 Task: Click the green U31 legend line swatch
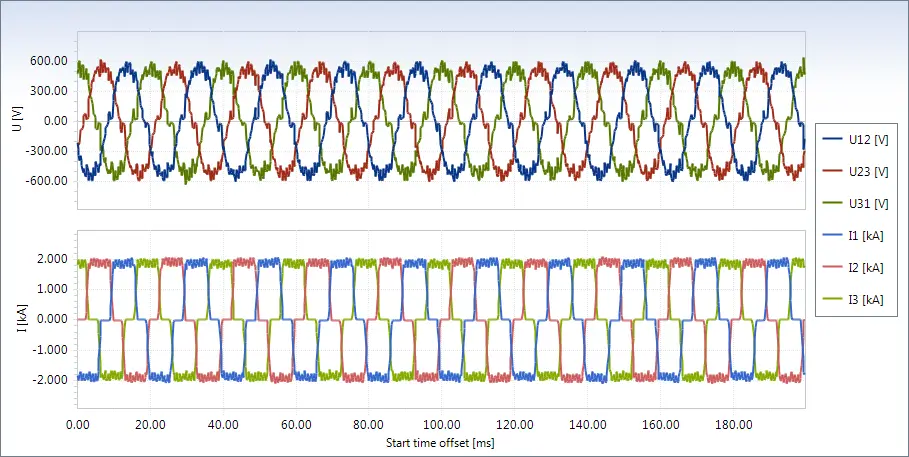pos(832,204)
